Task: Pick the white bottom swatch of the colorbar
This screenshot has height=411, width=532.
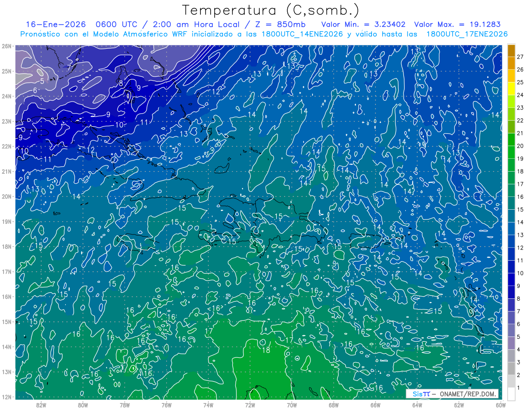Action: point(511,393)
